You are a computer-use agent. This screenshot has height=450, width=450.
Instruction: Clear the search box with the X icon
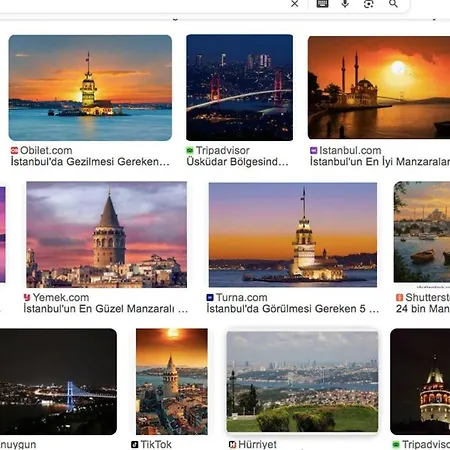click(x=294, y=4)
